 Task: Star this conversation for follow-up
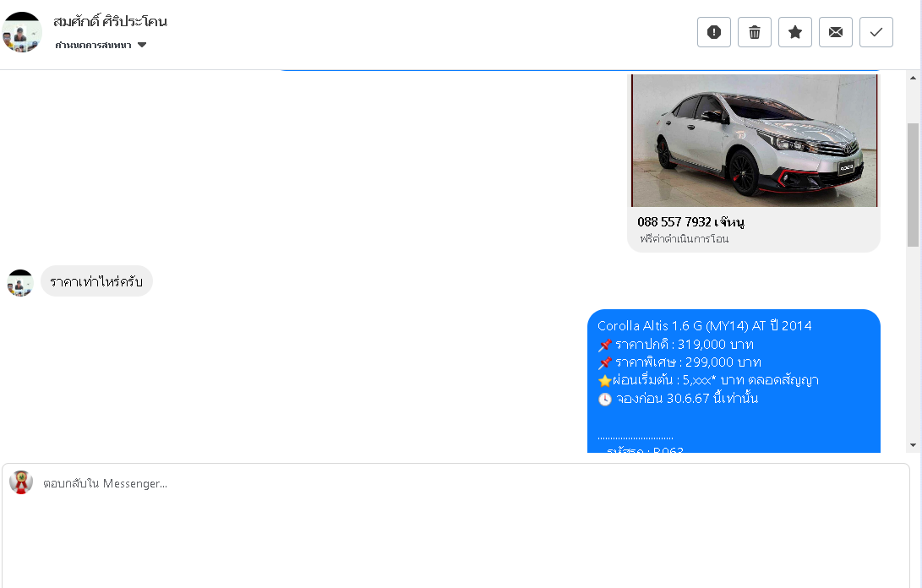[795, 32]
